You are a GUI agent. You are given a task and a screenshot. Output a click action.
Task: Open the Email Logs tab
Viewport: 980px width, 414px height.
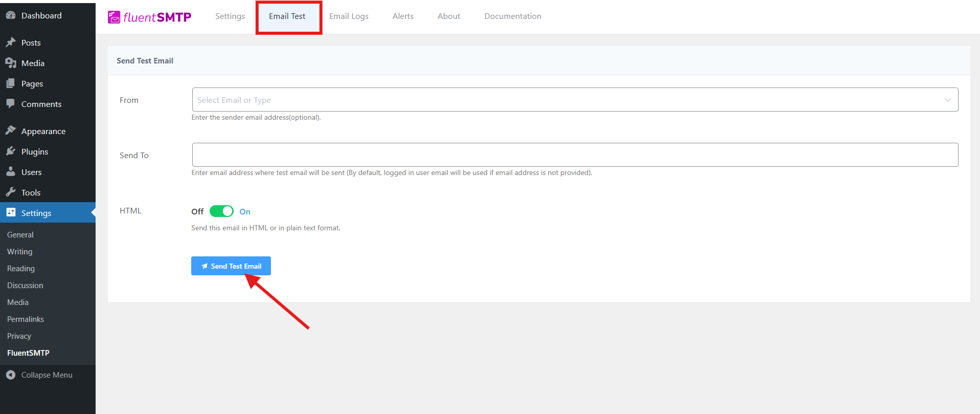coord(349,16)
